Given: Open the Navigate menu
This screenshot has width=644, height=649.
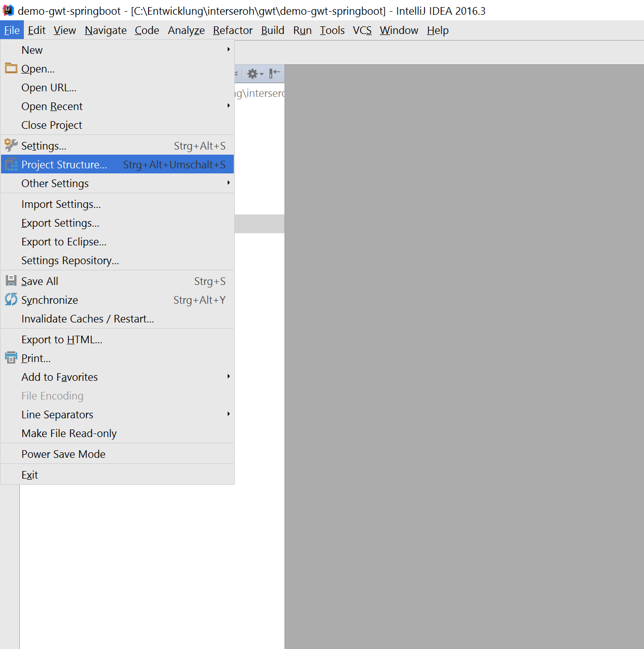Looking at the screenshot, I should coord(105,30).
